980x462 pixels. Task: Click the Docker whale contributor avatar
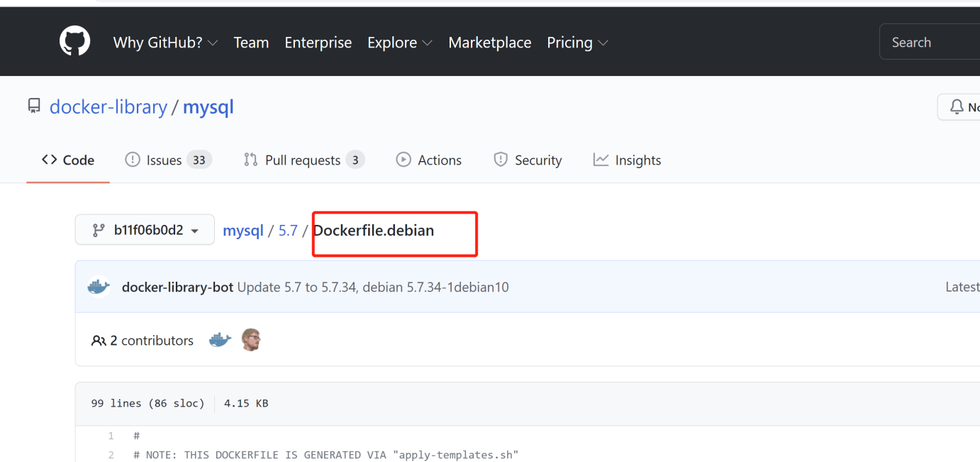pyautogui.click(x=220, y=340)
